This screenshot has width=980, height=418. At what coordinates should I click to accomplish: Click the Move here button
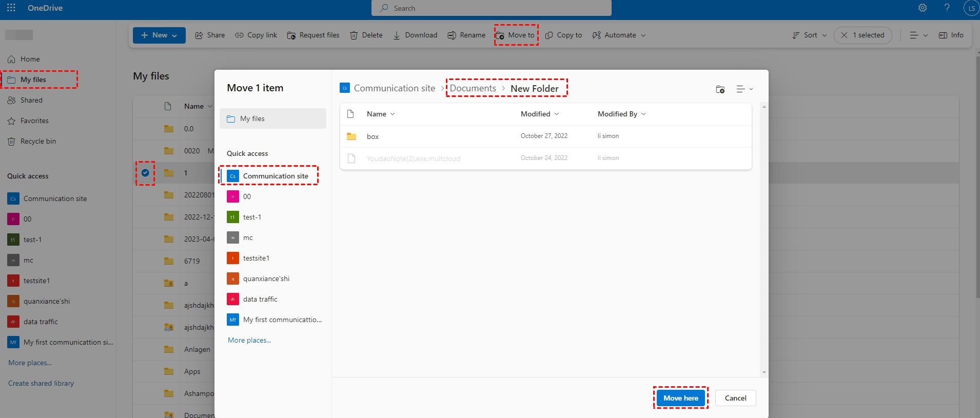click(680, 398)
